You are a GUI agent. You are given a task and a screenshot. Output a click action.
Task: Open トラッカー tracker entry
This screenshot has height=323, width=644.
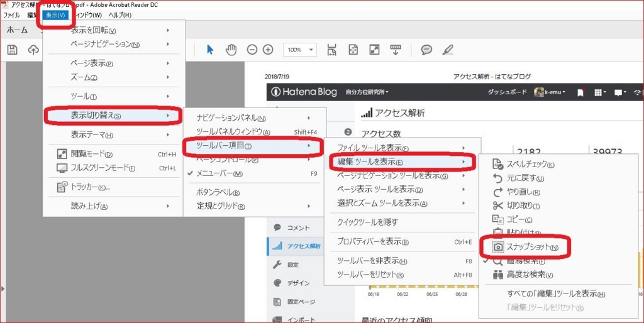(114, 187)
